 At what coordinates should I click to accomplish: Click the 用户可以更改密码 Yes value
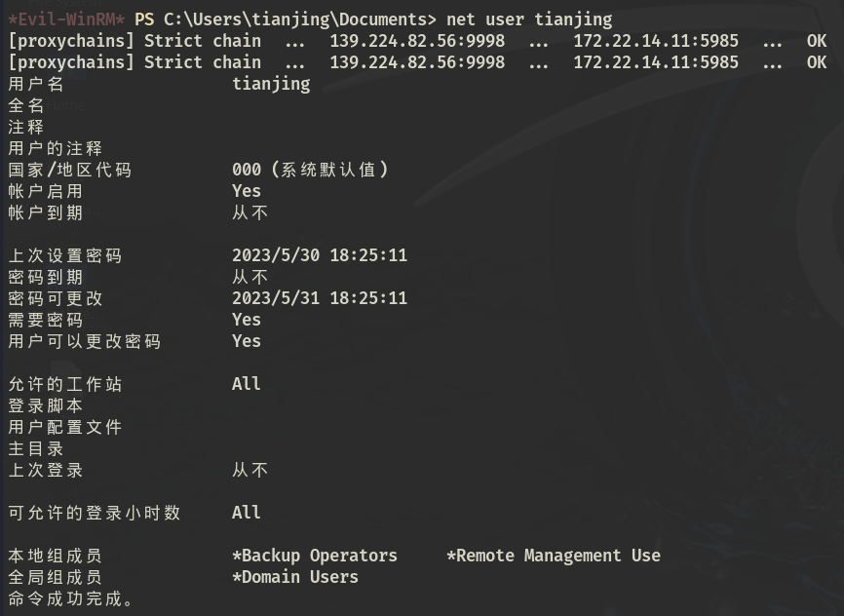tap(247, 341)
